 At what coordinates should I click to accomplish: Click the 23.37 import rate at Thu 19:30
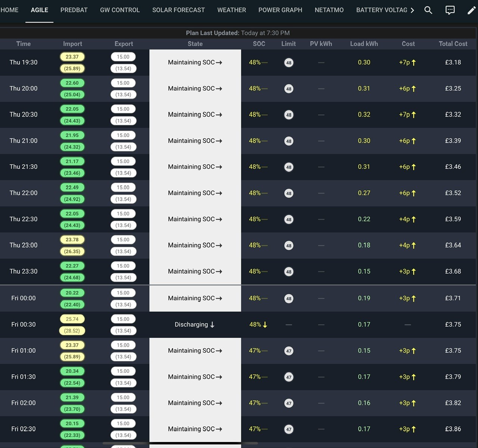coord(72,57)
